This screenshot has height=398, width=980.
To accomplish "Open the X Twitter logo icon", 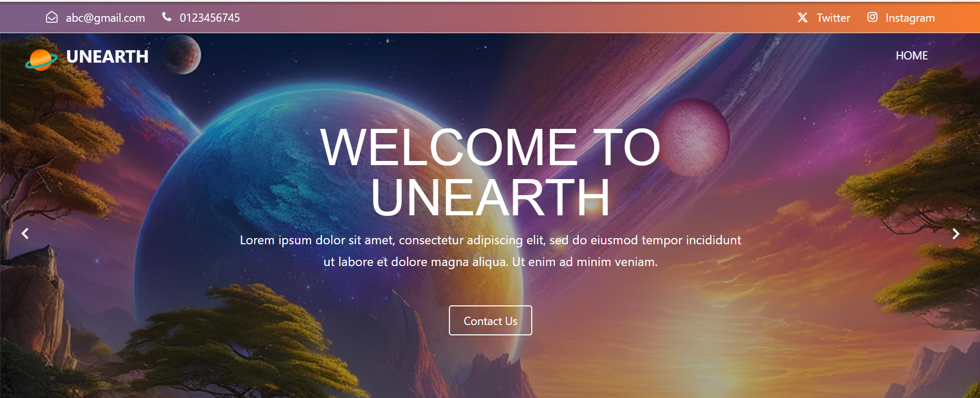I will click(802, 18).
